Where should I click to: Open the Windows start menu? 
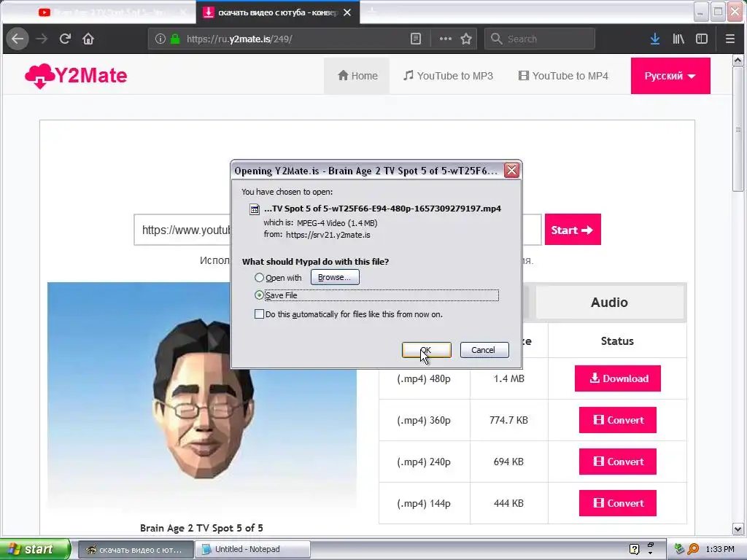(35, 549)
